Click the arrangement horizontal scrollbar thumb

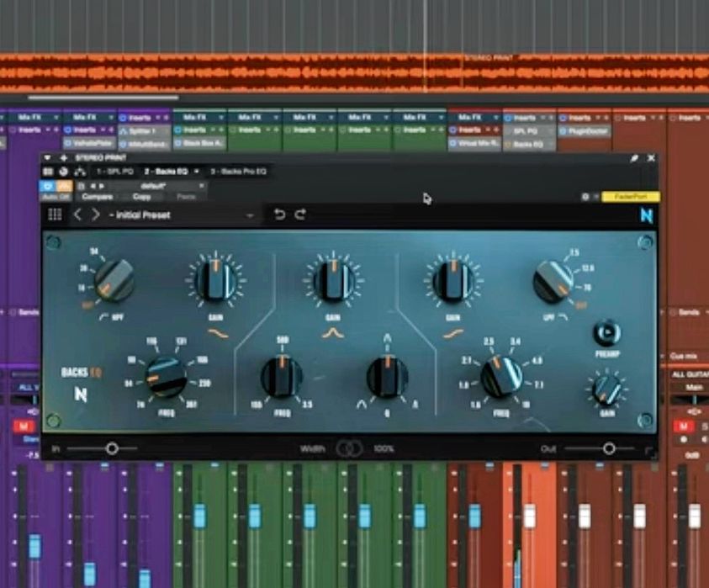tap(103, 98)
